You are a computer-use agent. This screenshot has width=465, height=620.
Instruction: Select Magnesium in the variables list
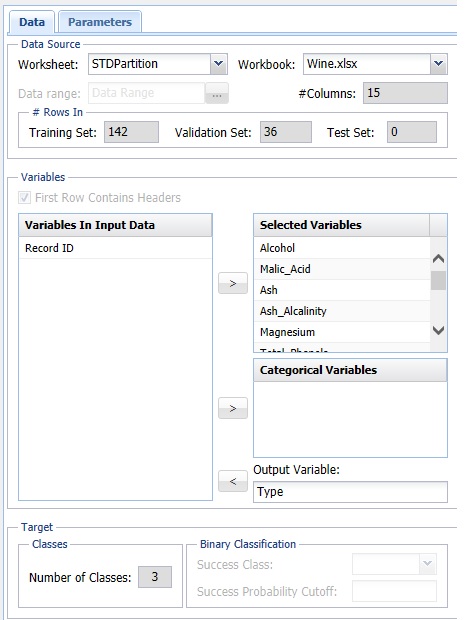point(342,332)
